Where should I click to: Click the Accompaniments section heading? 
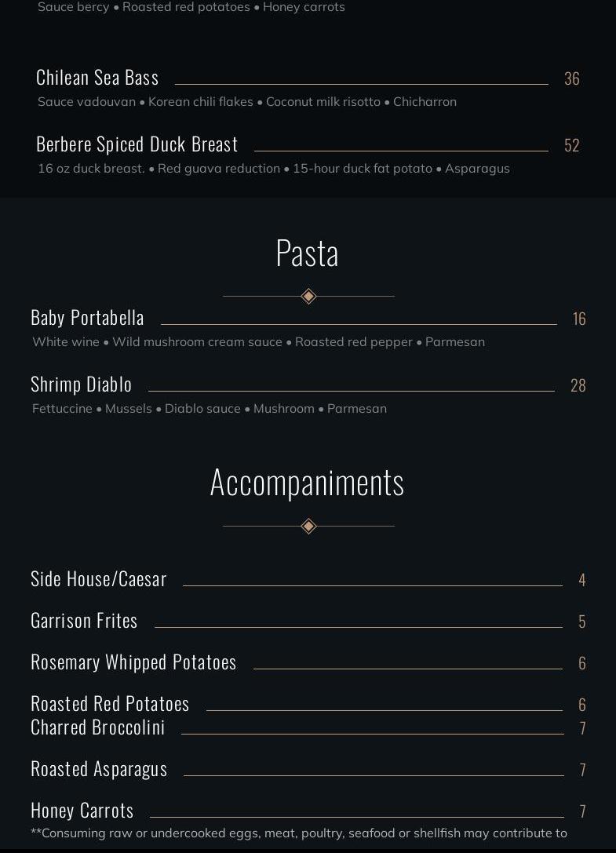308,482
